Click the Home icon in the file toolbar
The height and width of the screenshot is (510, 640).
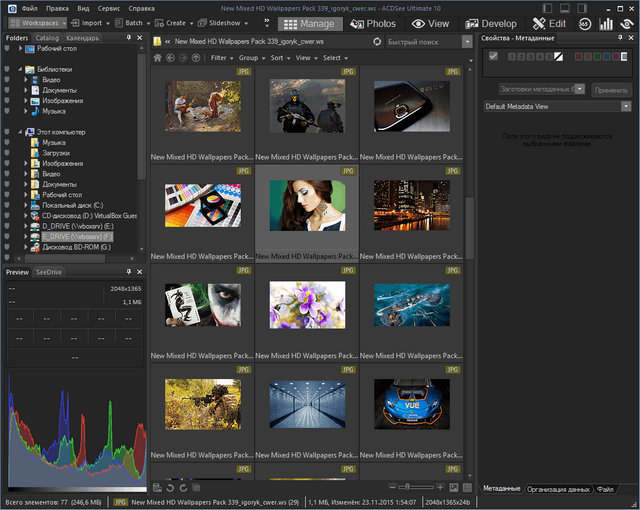pyautogui.click(x=156, y=58)
